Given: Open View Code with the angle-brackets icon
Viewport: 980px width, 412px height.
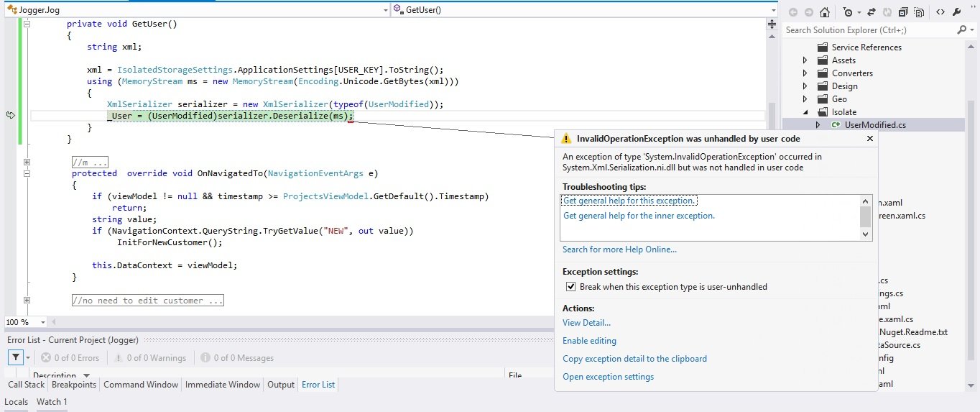Looking at the screenshot, I should click(x=940, y=12).
